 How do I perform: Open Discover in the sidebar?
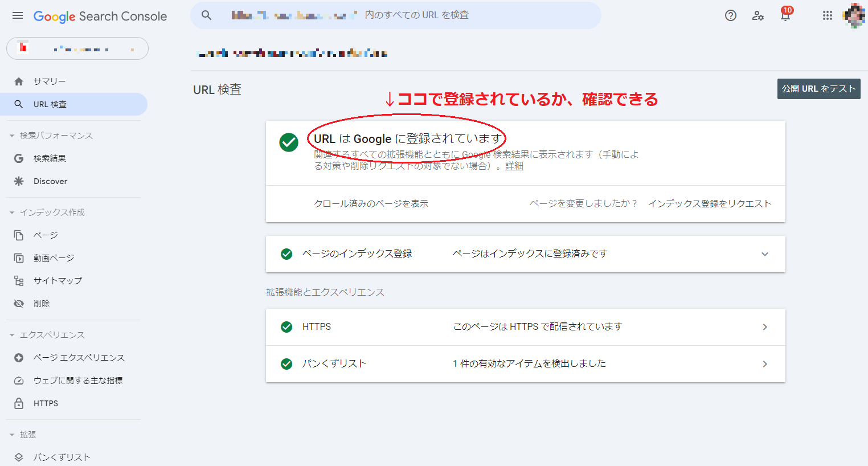pyautogui.click(x=51, y=181)
